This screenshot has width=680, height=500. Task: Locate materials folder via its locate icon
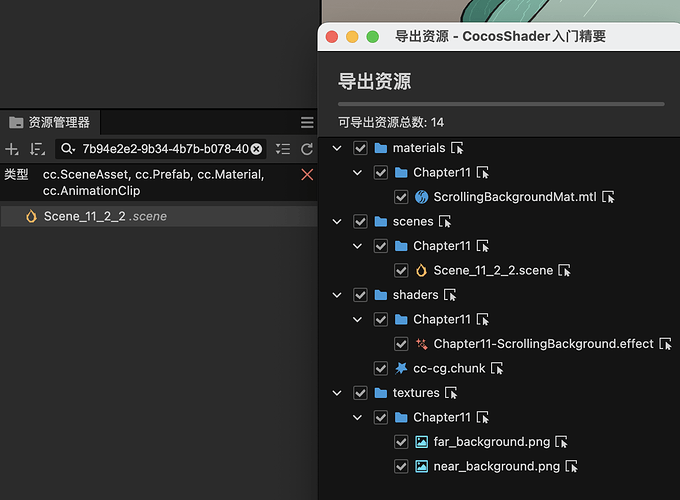457,148
